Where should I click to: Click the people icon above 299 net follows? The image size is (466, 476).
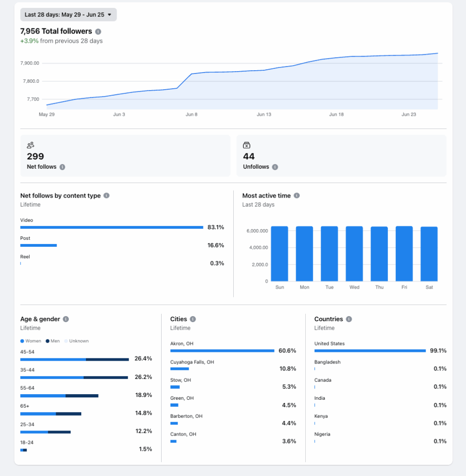(x=31, y=145)
